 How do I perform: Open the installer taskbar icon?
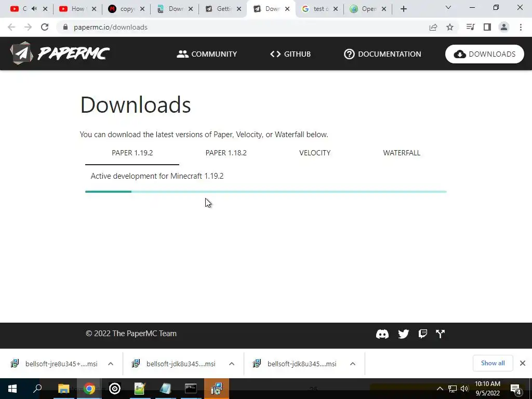coord(217,389)
